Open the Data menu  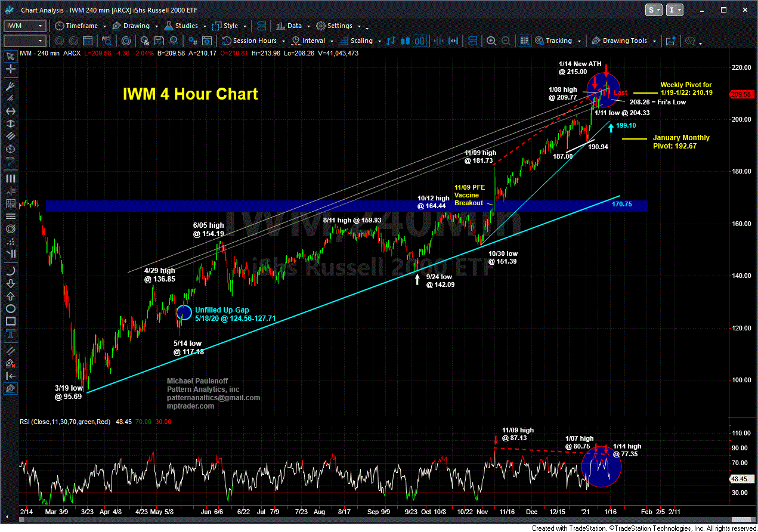tap(292, 26)
